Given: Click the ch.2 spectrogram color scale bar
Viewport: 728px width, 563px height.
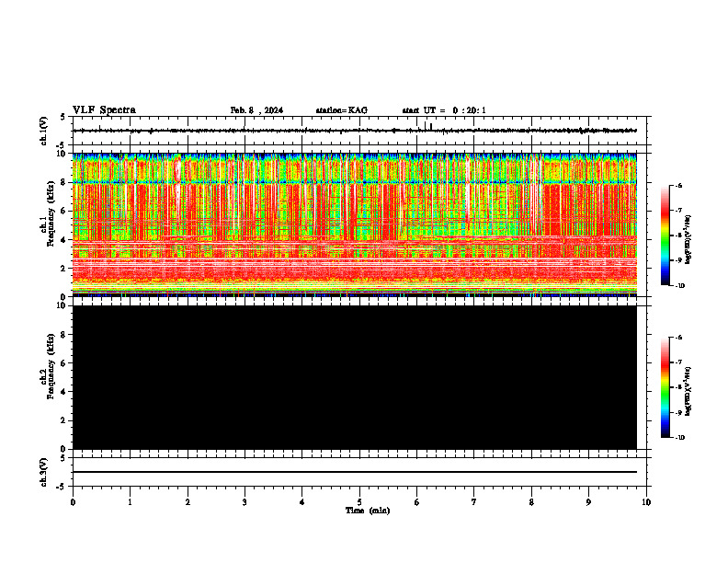Looking at the screenshot, I should pyautogui.click(x=665, y=387).
